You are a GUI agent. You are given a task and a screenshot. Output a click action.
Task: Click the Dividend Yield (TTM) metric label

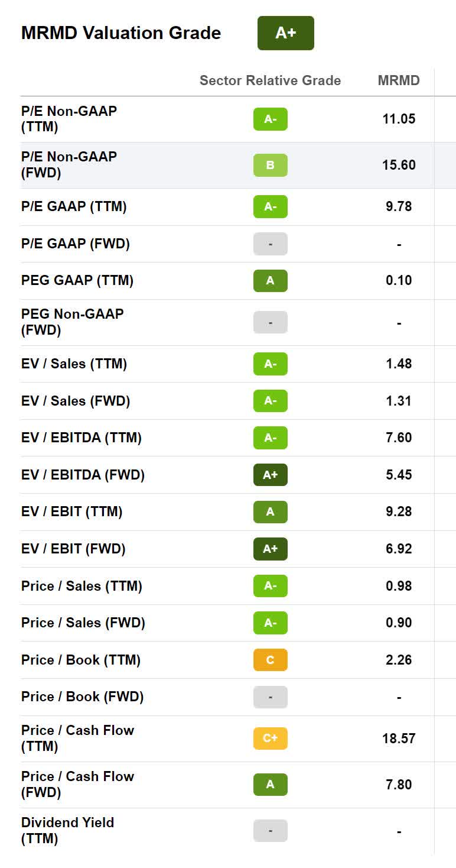pos(67,830)
